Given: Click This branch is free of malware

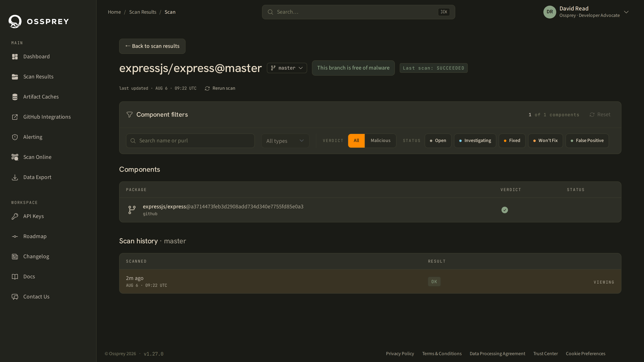Looking at the screenshot, I should pos(353,68).
